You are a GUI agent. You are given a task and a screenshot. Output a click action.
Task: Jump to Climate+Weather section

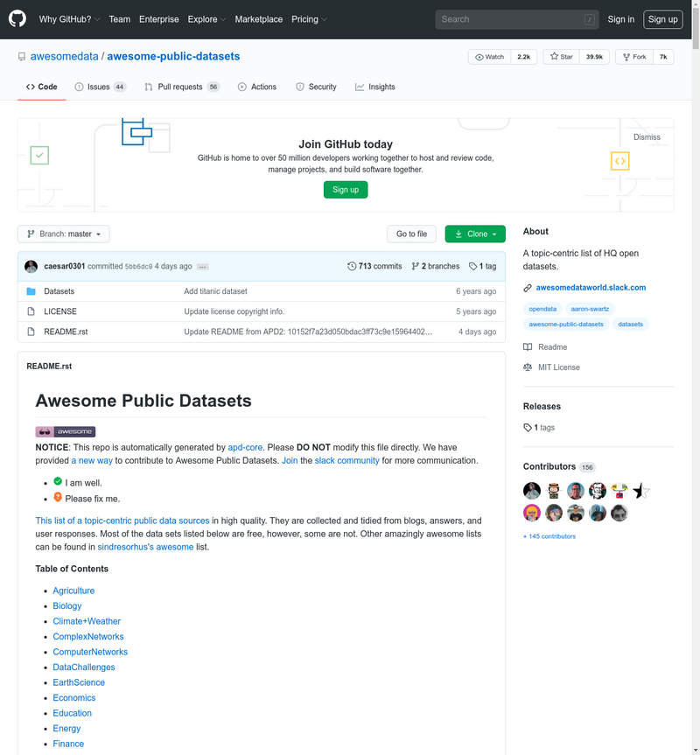tap(87, 622)
